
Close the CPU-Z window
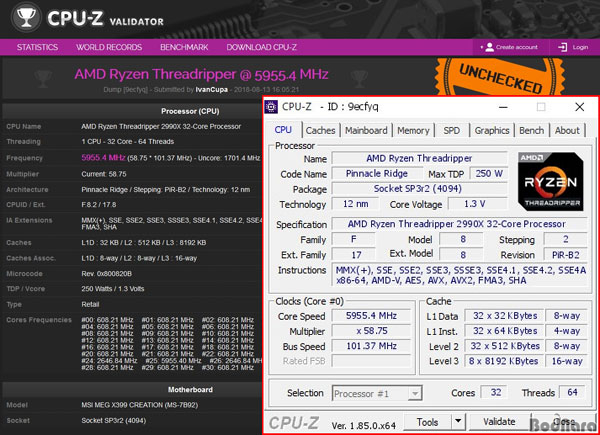click(580, 107)
